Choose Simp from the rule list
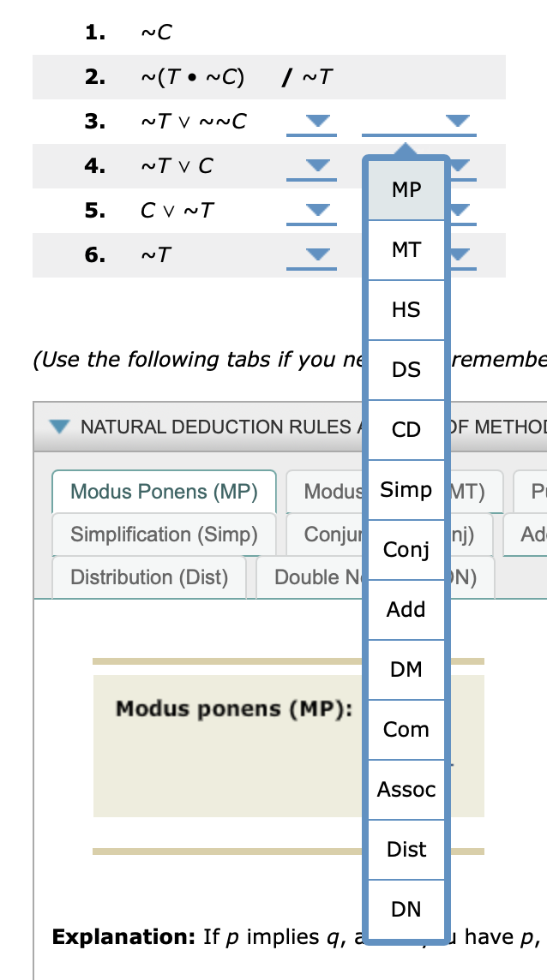547x980 pixels. [406, 489]
